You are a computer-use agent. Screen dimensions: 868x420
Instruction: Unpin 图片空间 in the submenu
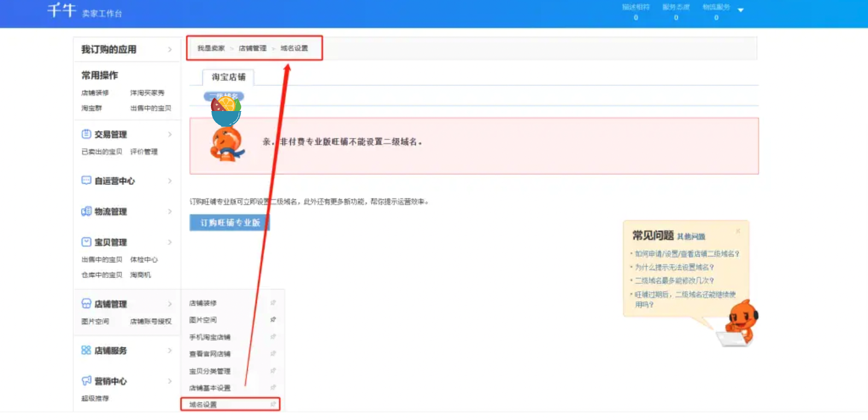pos(273,319)
